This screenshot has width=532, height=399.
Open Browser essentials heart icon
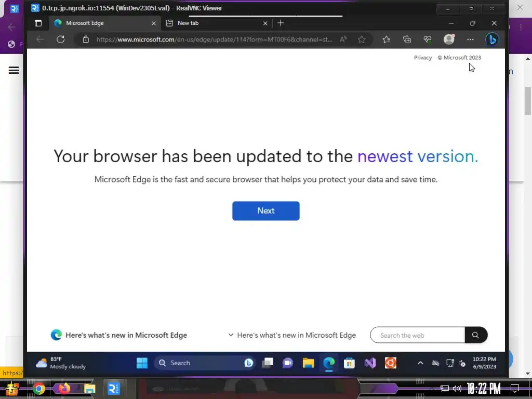[428, 39]
